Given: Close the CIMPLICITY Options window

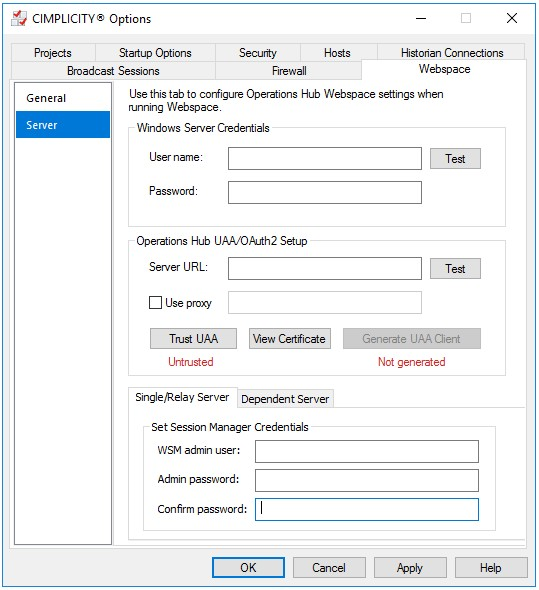Looking at the screenshot, I should click(512, 18).
